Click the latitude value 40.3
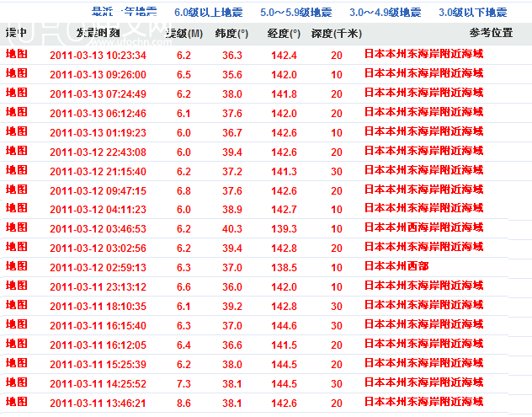Viewport: 532px width, 417px height. point(232,229)
